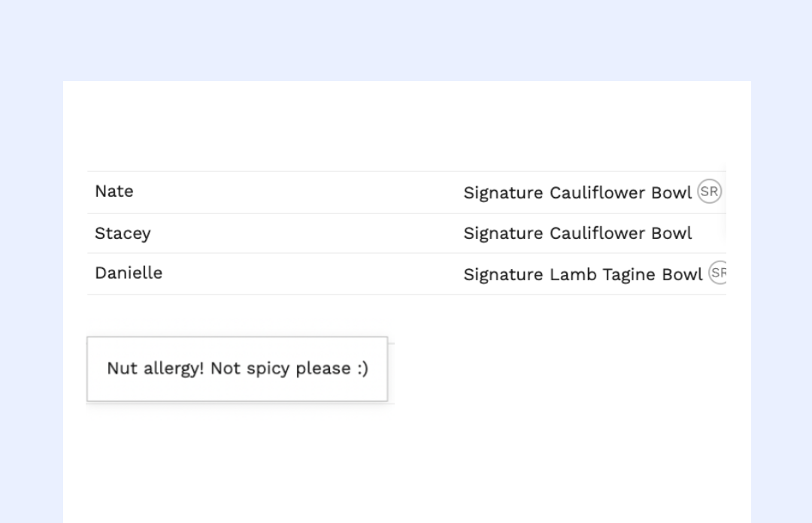Click the SR badge on Nate's order
Screen dimensions: 812x523
[x=709, y=192]
